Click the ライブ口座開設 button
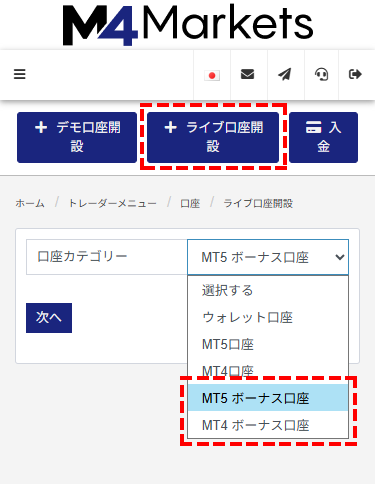 (213, 137)
